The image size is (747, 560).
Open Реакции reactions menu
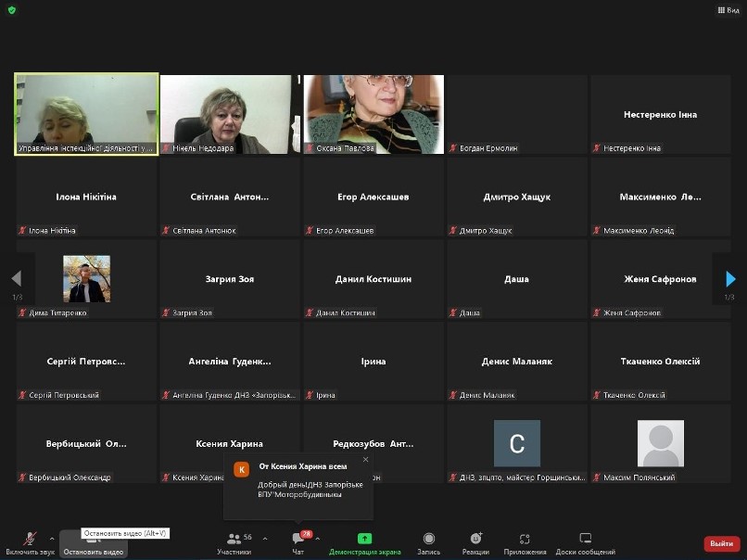click(x=475, y=544)
